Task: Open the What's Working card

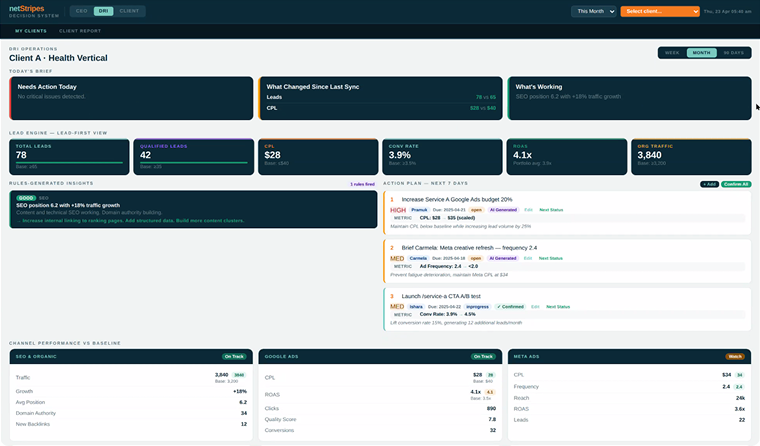Action: click(629, 98)
